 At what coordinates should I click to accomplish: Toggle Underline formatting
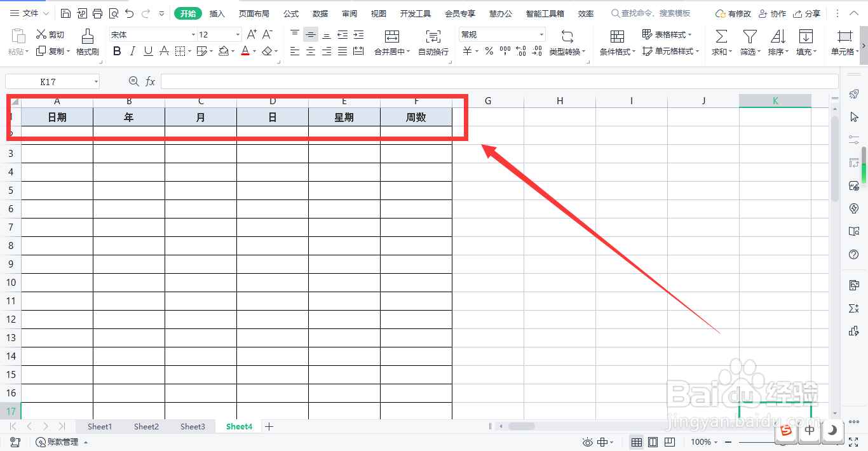tap(148, 51)
